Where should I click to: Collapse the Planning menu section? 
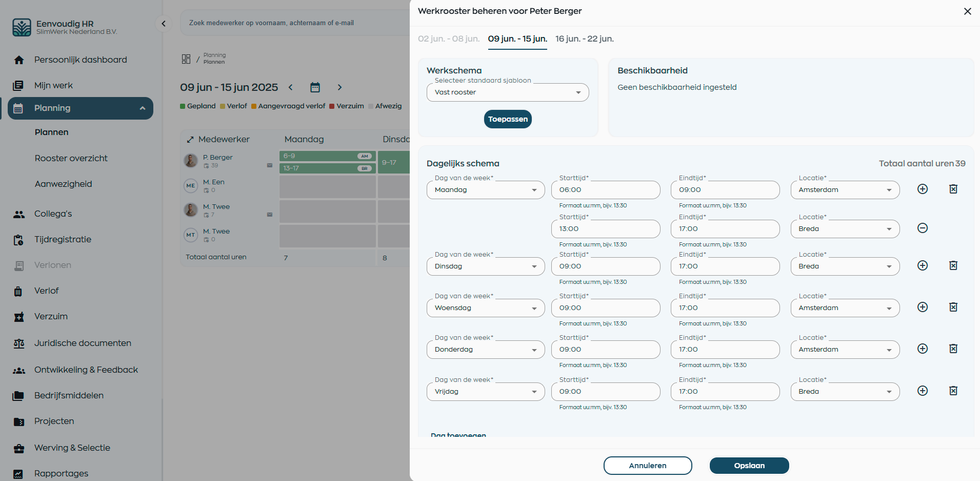click(x=143, y=108)
